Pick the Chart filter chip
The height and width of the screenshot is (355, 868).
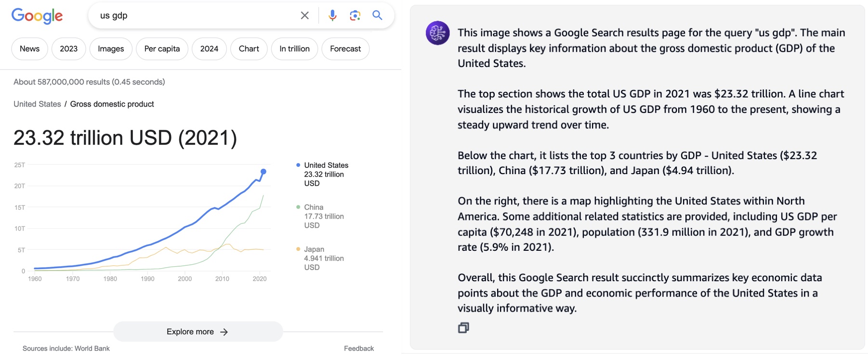click(x=249, y=49)
